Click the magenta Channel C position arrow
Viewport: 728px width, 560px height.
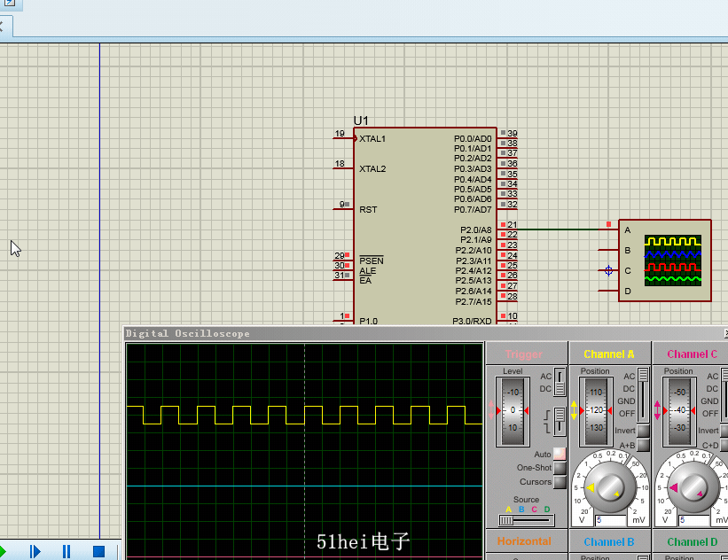657,410
